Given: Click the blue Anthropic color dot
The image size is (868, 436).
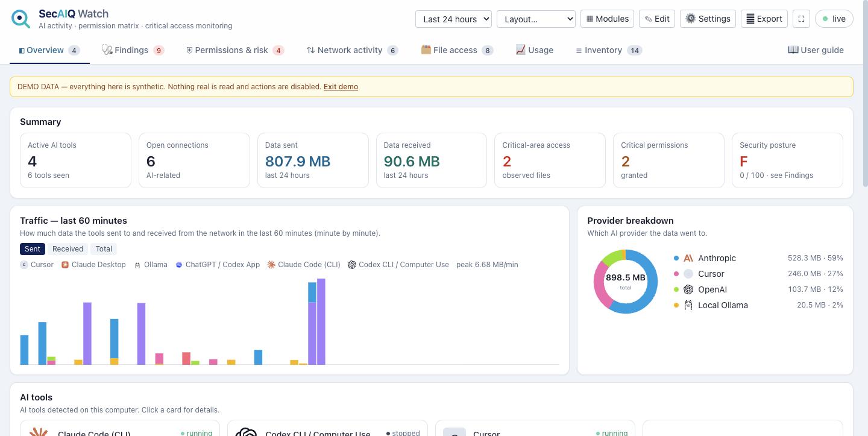Looking at the screenshot, I should (x=676, y=258).
